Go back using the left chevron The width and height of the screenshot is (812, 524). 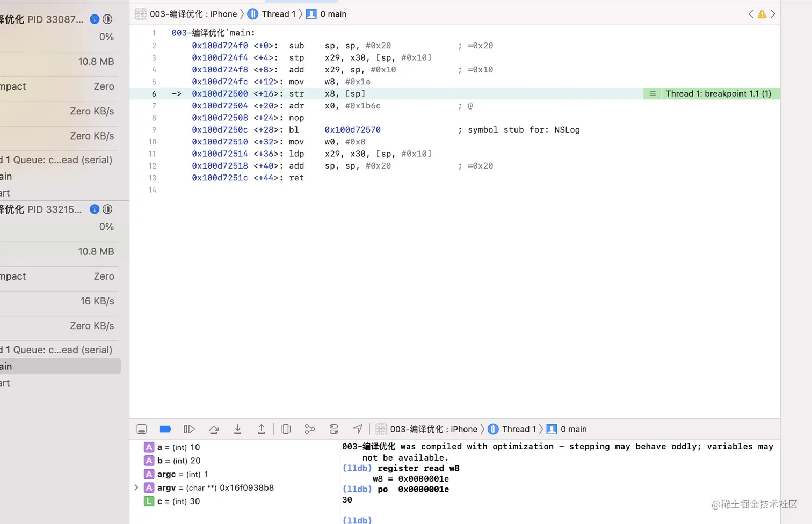pos(751,14)
